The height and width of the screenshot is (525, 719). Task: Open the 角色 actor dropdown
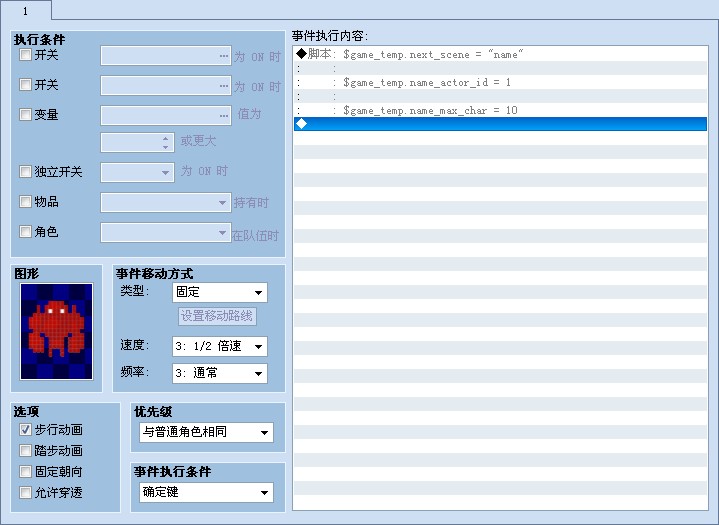[x=166, y=232]
